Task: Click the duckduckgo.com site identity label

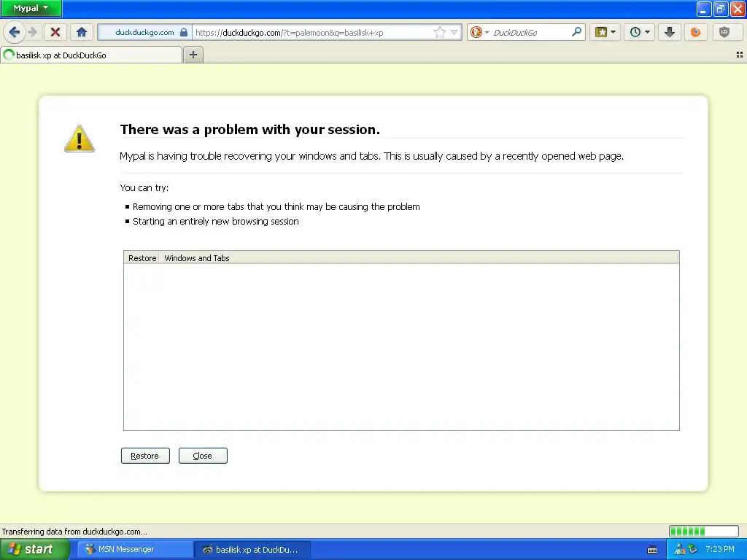Action: pos(144,32)
